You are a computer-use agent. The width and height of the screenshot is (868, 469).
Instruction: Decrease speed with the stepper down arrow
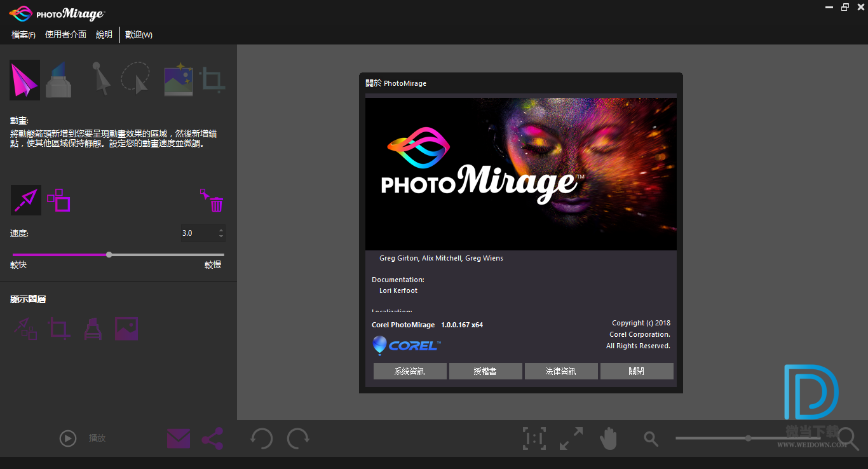[x=220, y=236]
